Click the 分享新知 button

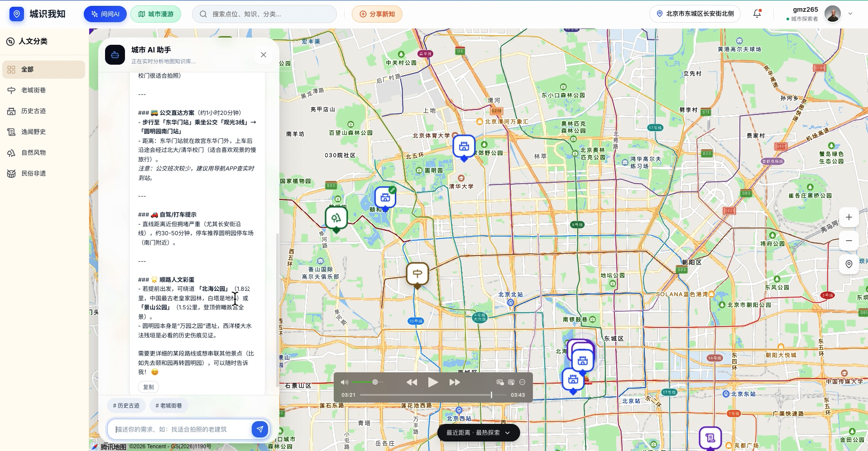377,14
